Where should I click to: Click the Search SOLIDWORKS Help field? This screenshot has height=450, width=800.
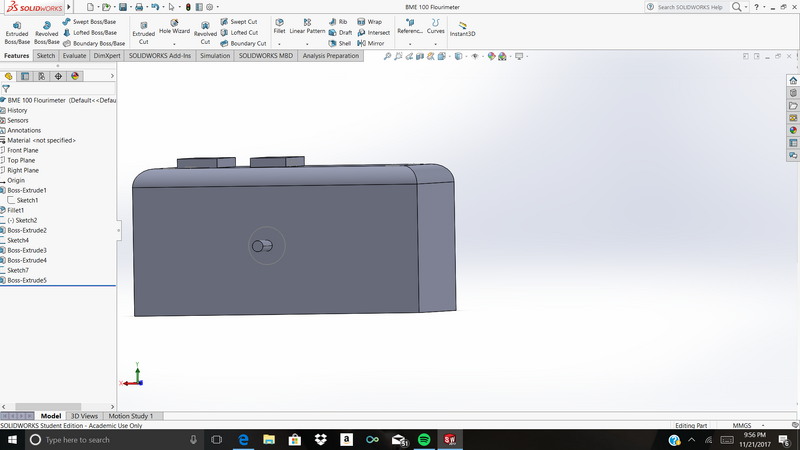coord(692,7)
